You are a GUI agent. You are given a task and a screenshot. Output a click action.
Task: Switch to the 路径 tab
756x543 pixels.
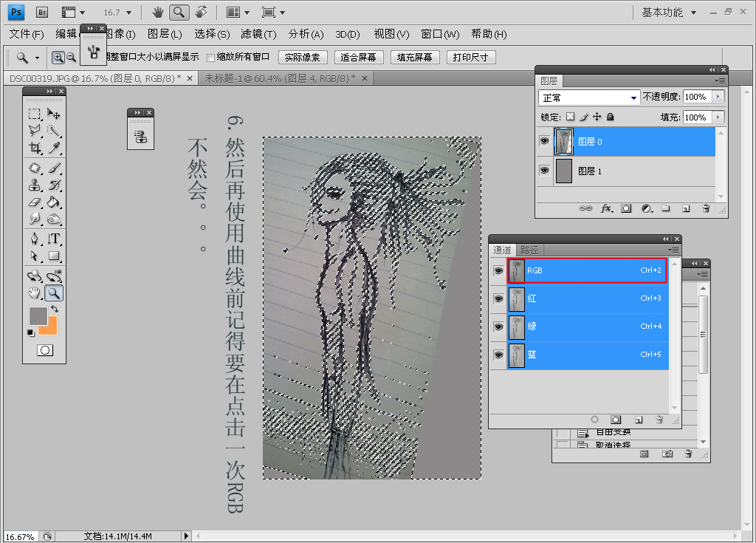coord(529,250)
